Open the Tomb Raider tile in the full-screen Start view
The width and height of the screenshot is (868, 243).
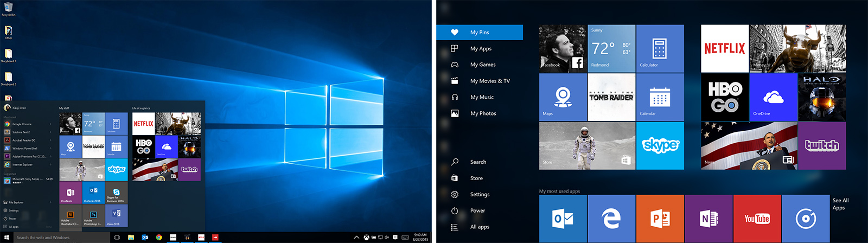click(611, 97)
